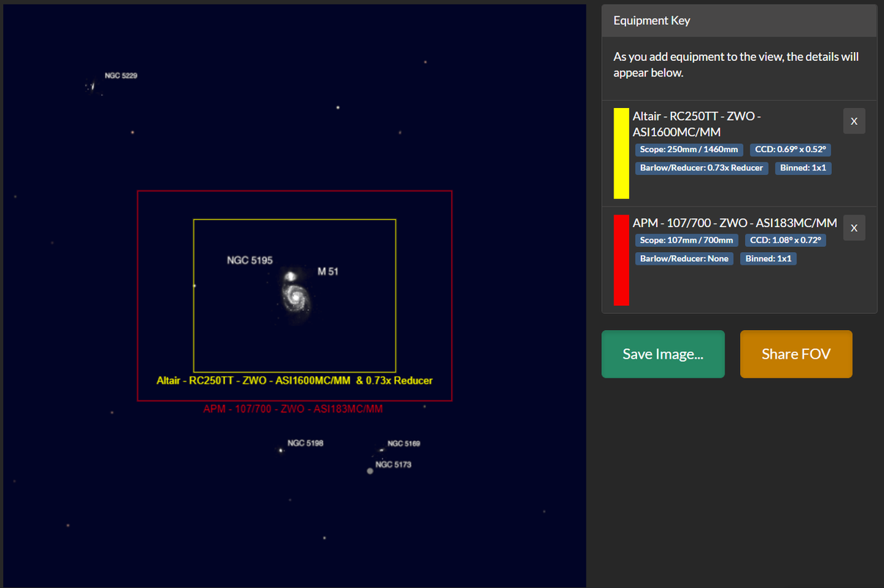This screenshot has width=884, height=588.
Task: Click the yellow Altair FOV caption in the view
Action: click(x=295, y=381)
